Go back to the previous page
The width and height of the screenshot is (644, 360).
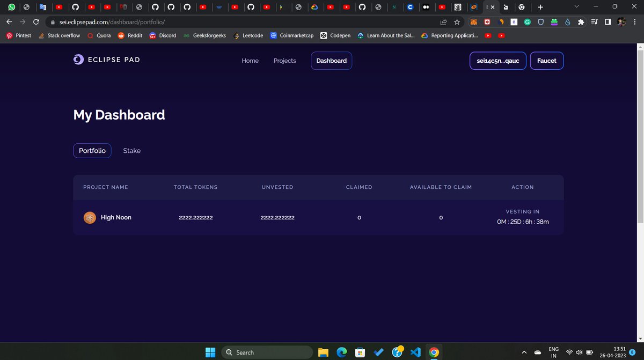point(9,22)
